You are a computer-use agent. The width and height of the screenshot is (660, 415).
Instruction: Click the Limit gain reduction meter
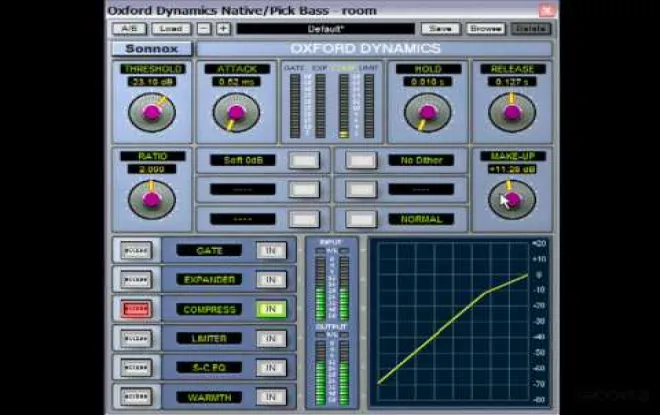369,106
